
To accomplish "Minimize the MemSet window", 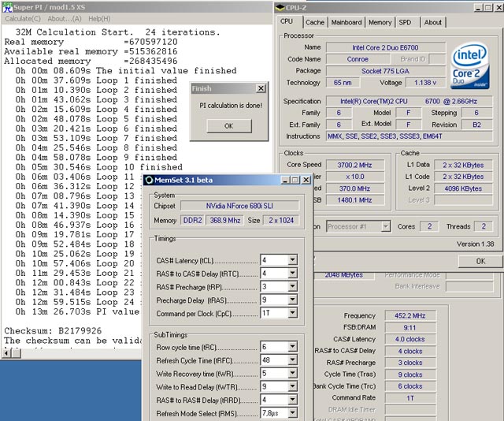I will pyautogui.click(x=285, y=180).
